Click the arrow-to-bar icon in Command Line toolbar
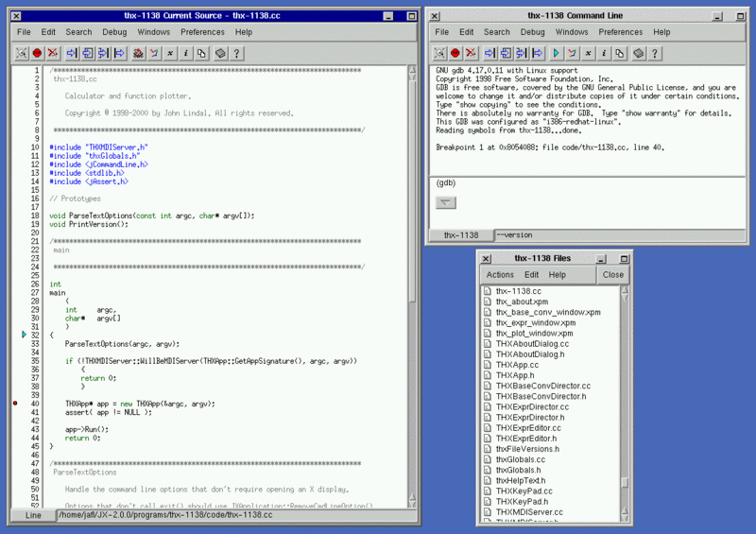The width and height of the screenshot is (756, 534). pyautogui.click(x=490, y=53)
